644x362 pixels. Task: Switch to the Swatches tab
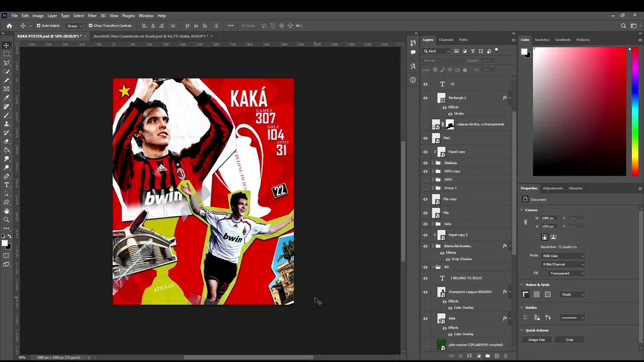coord(542,40)
